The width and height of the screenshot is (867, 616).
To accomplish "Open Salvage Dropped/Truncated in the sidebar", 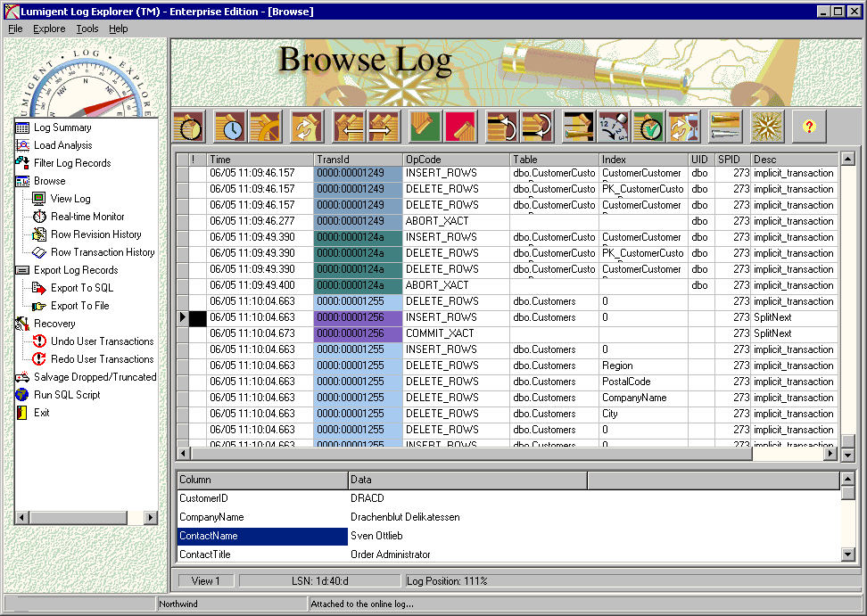I will coord(95,377).
